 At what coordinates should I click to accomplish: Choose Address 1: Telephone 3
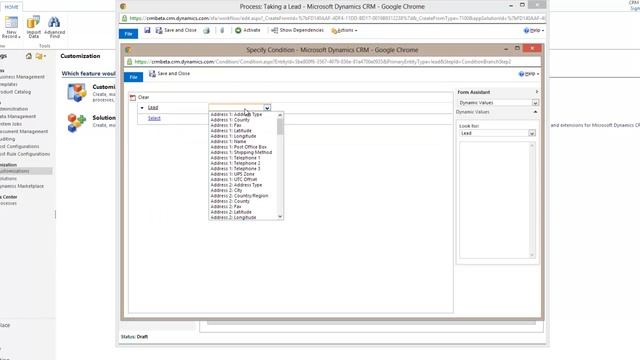click(236, 169)
